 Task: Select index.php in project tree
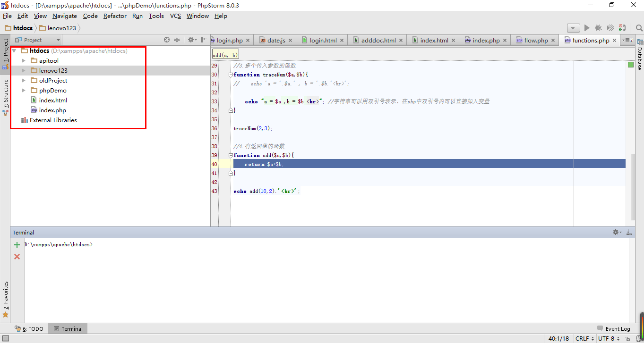tap(52, 110)
